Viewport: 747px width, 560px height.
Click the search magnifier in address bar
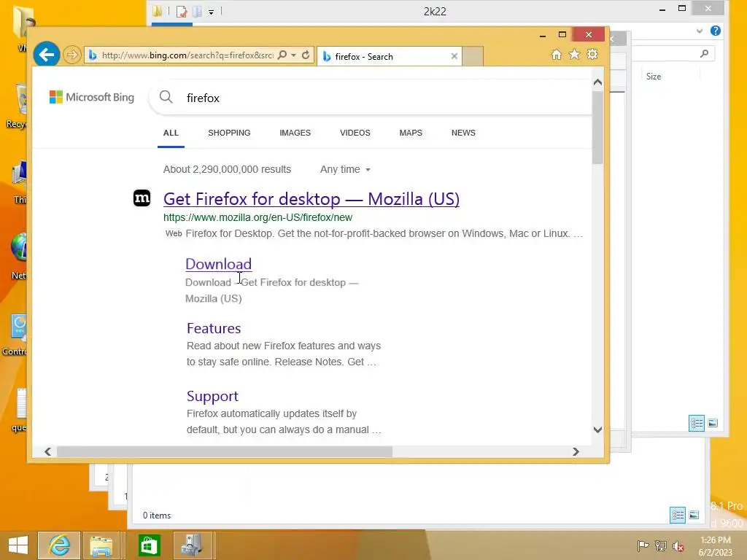(282, 55)
